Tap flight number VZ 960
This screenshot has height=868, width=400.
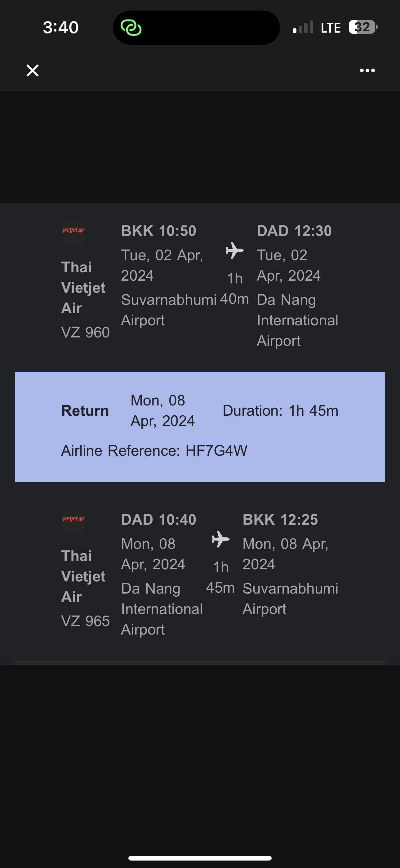tap(85, 332)
